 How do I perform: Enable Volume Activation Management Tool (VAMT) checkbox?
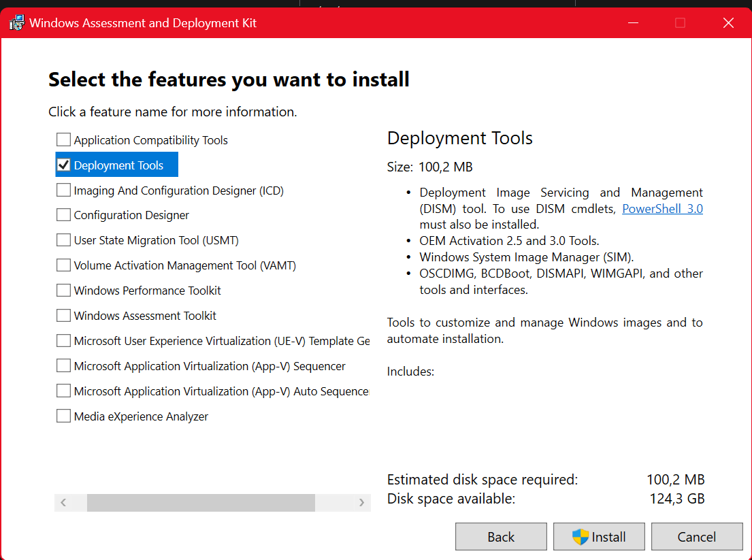pyautogui.click(x=63, y=265)
